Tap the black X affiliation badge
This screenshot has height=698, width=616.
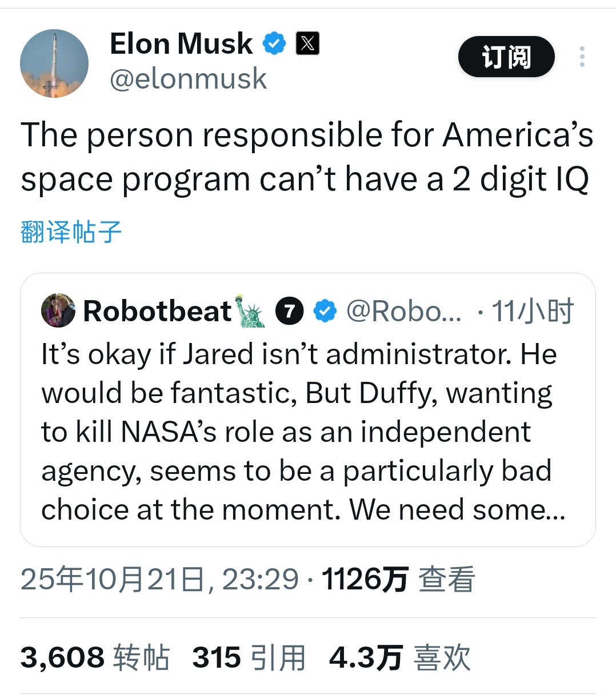[307, 43]
